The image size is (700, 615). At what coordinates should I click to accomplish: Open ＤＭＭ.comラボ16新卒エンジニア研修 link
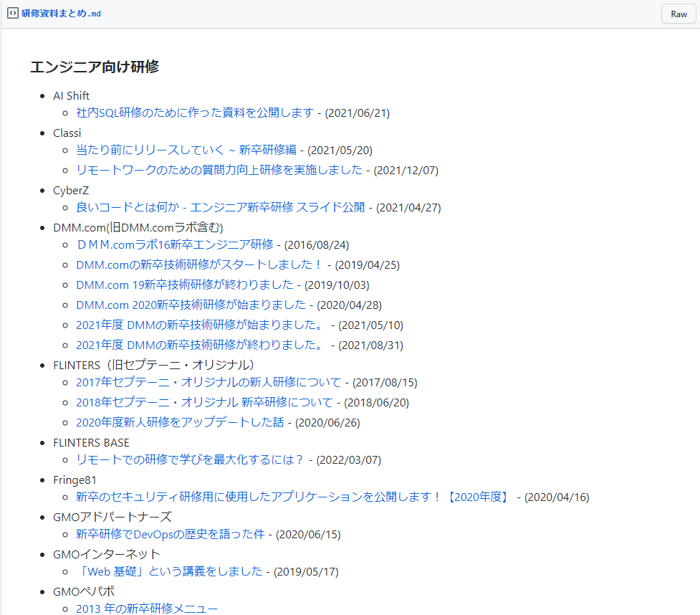175,244
